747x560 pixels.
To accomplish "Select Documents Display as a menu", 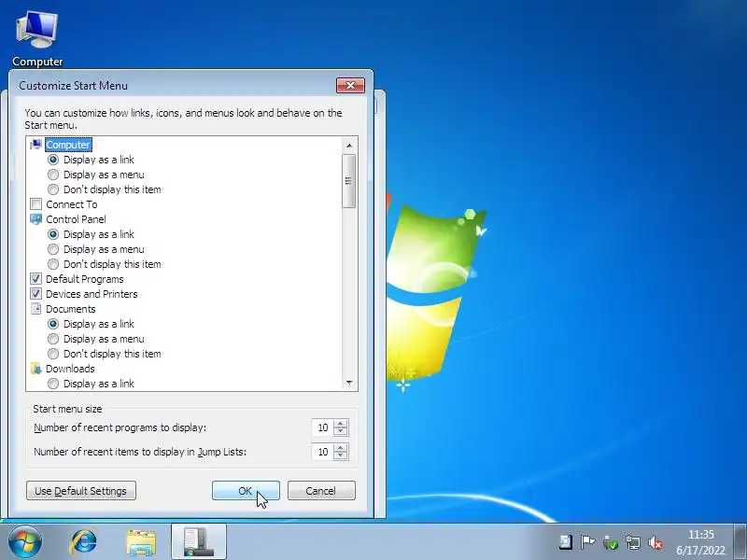I will pos(53,339).
